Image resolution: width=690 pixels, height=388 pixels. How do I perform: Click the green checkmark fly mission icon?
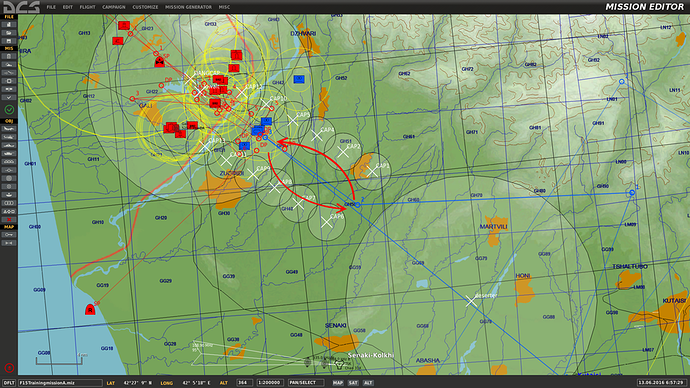point(9,110)
